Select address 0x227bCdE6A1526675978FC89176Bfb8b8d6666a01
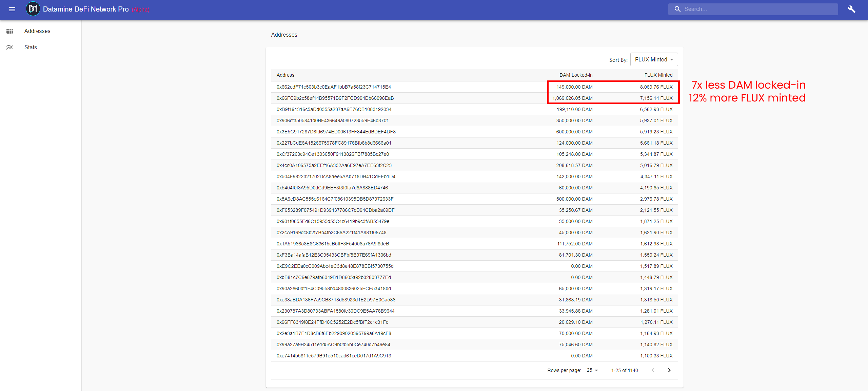This screenshot has width=868, height=391. click(334, 143)
